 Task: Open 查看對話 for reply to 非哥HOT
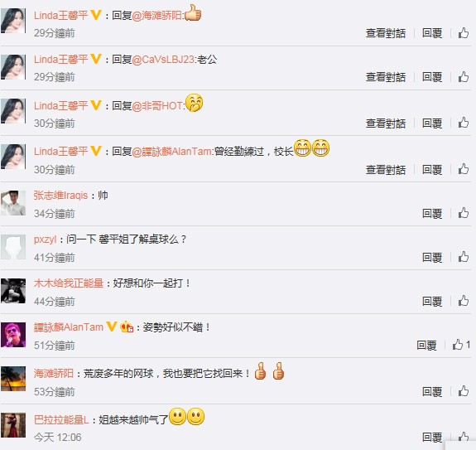(386, 123)
